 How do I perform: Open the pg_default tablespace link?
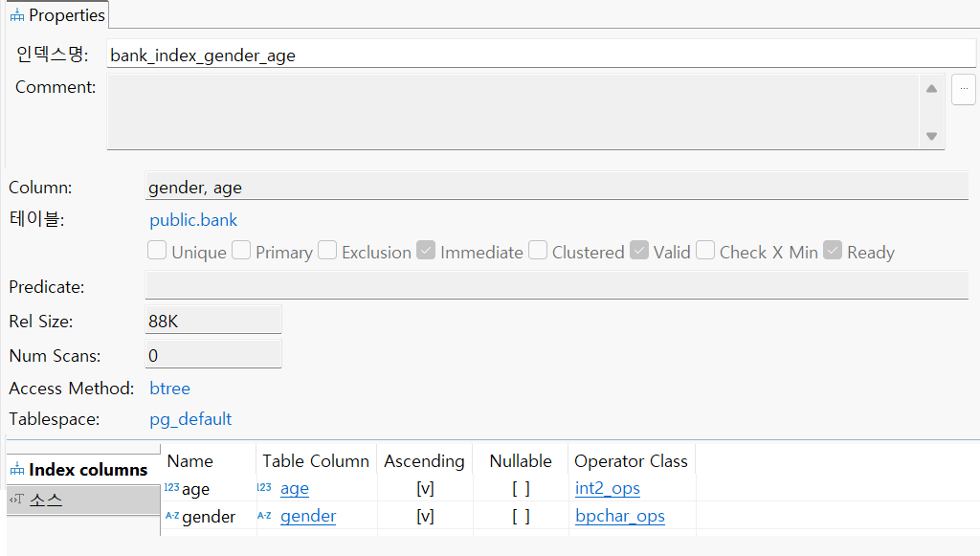pyautogui.click(x=190, y=419)
